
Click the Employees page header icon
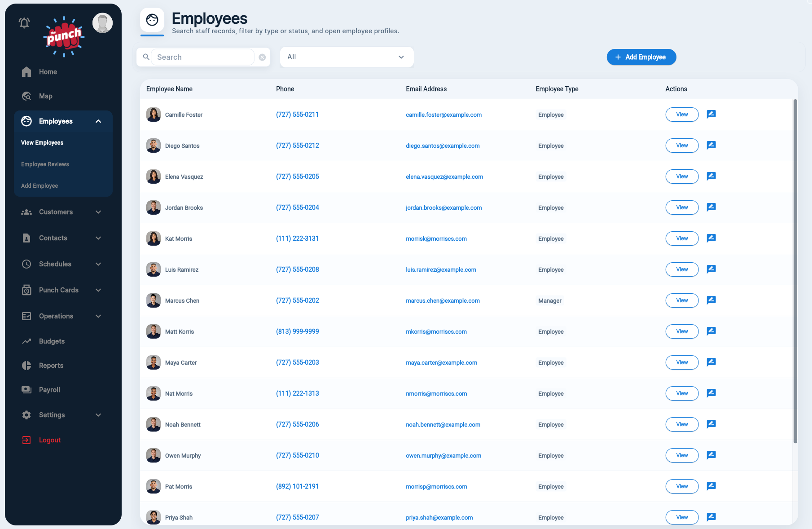click(152, 20)
